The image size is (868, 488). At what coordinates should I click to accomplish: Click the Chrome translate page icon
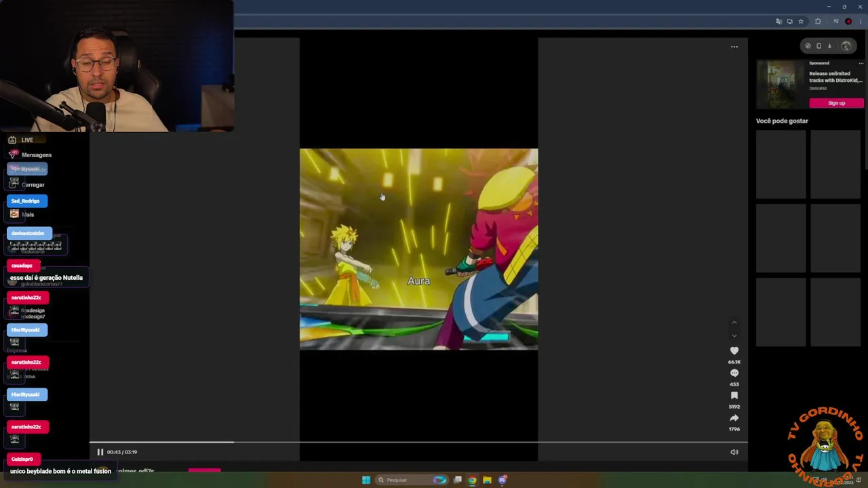(x=778, y=21)
